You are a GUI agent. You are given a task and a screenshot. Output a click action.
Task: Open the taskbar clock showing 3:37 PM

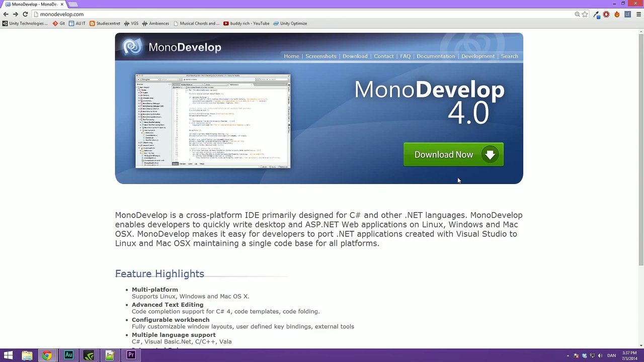click(629, 356)
